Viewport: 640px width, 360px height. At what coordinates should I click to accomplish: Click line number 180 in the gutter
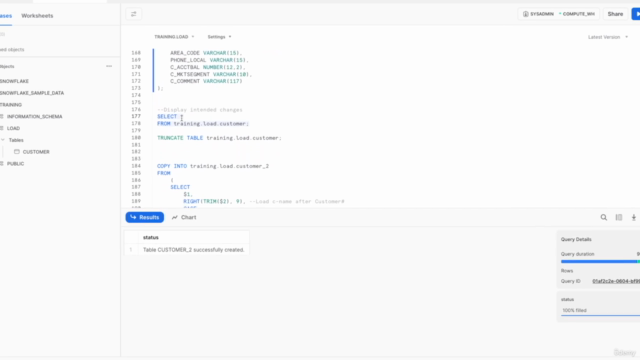(x=136, y=138)
